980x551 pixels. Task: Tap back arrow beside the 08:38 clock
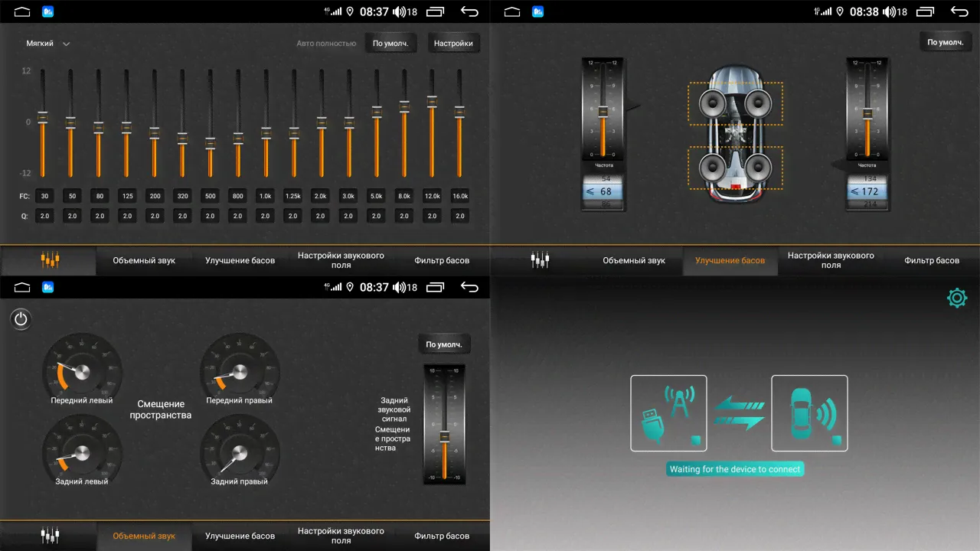[x=959, y=11]
